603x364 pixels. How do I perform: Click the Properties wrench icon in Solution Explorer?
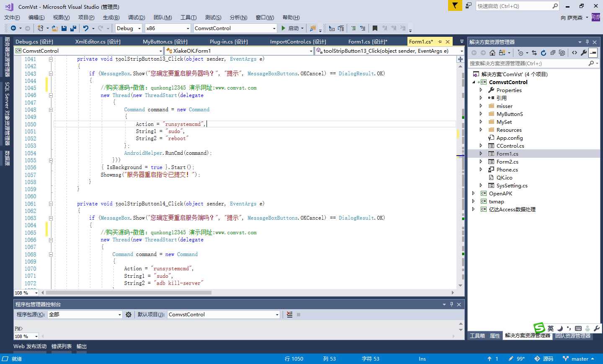584,53
